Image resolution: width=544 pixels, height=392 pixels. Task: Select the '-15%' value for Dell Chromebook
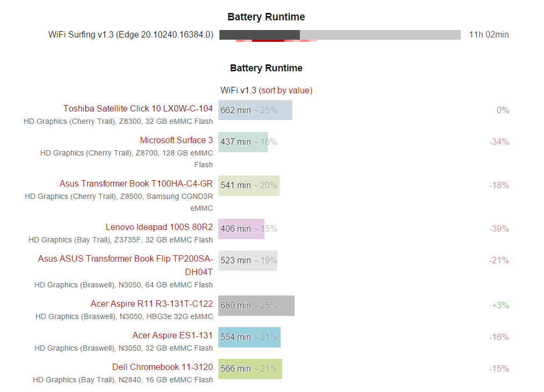pyautogui.click(x=499, y=368)
